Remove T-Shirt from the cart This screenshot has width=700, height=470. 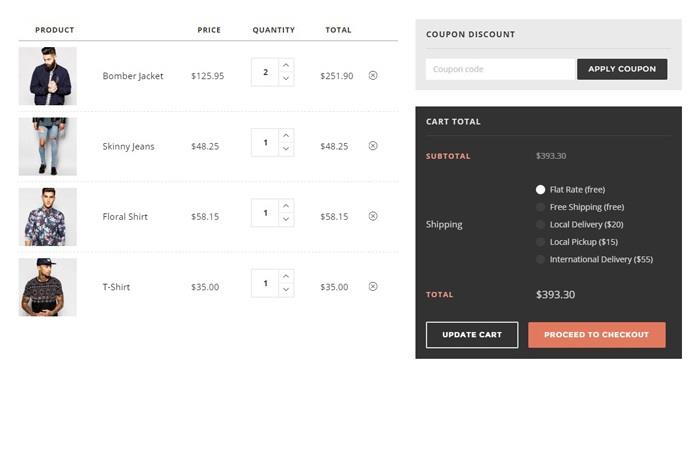pos(373,286)
